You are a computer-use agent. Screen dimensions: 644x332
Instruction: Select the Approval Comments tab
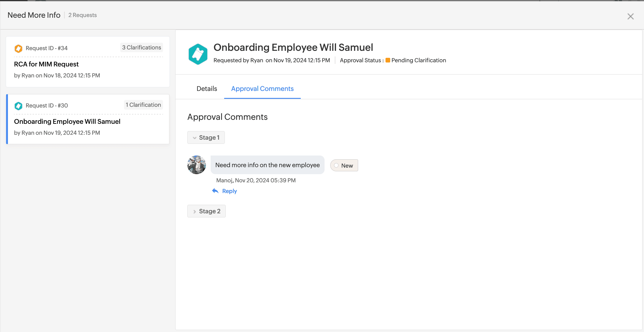(x=262, y=89)
